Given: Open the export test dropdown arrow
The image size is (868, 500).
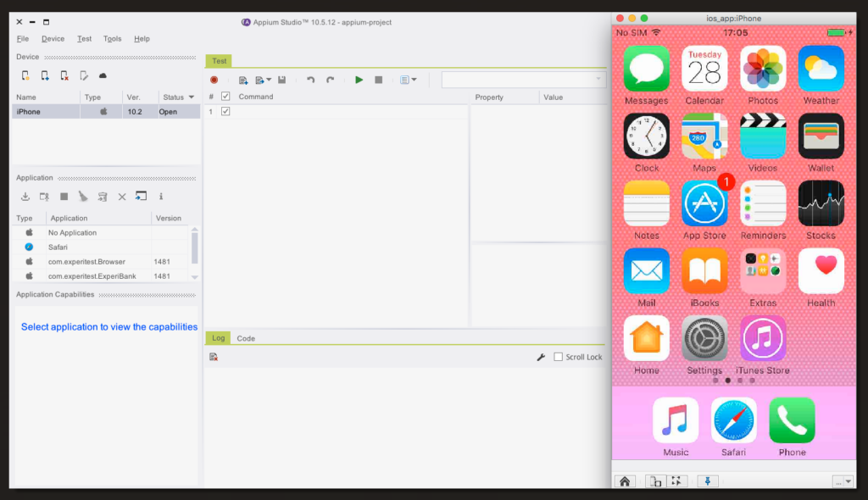Looking at the screenshot, I should [x=269, y=80].
